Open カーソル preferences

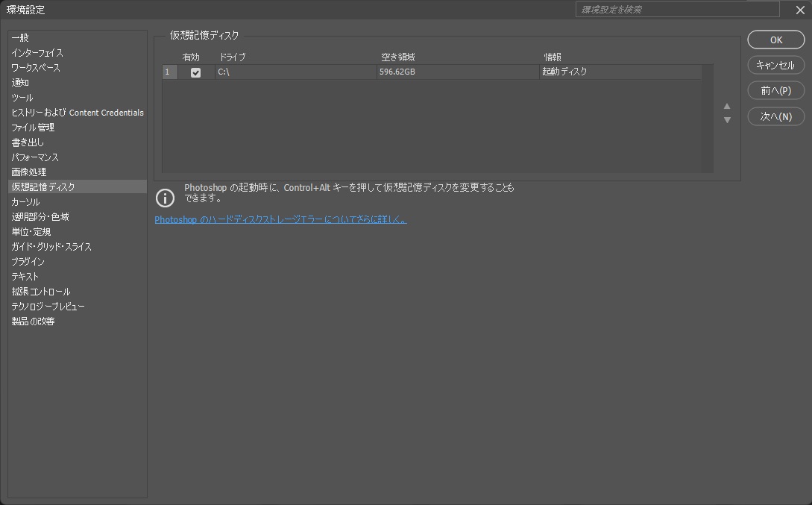pyautogui.click(x=78, y=202)
